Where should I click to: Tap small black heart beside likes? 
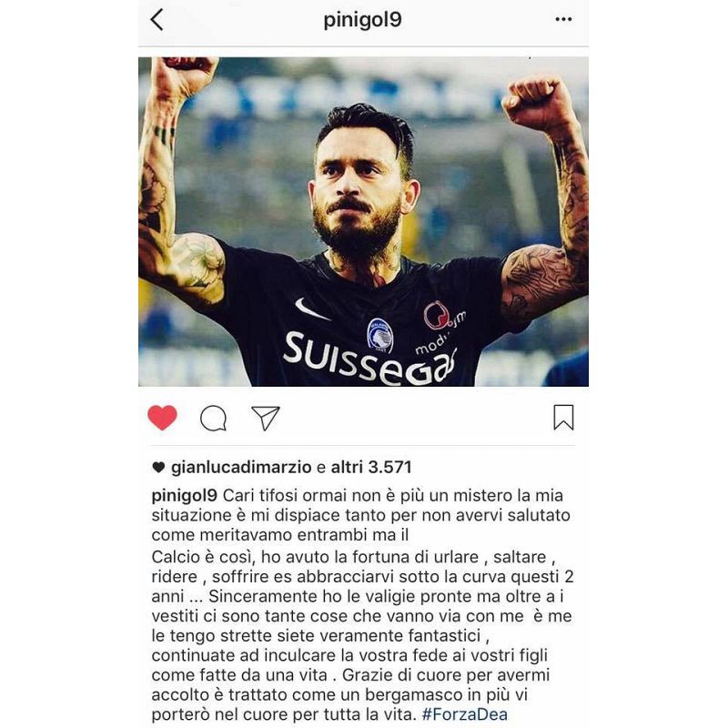158,467
